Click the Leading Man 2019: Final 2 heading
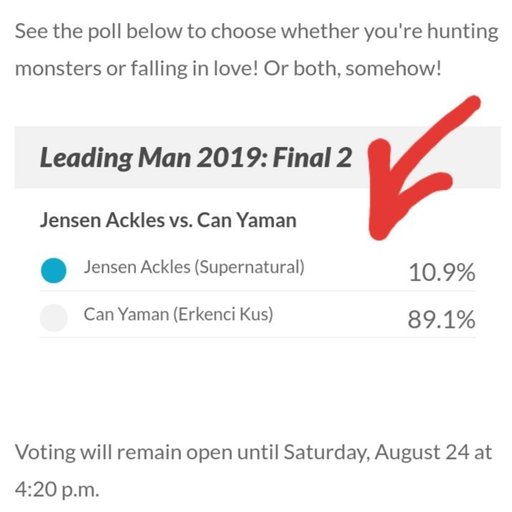 (196, 158)
